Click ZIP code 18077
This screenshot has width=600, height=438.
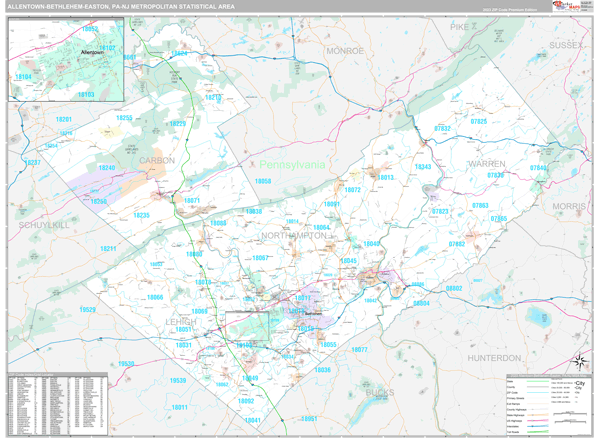click(359, 350)
